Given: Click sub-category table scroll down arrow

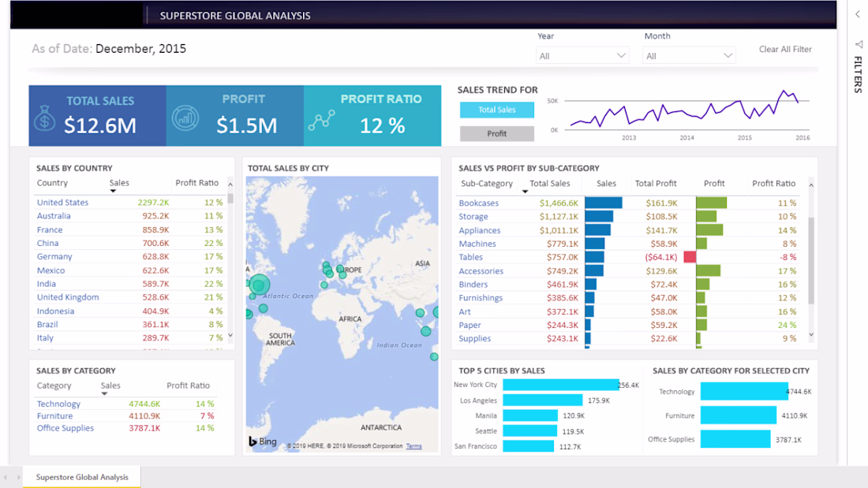Looking at the screenshot, I should (x=811, y=334).
